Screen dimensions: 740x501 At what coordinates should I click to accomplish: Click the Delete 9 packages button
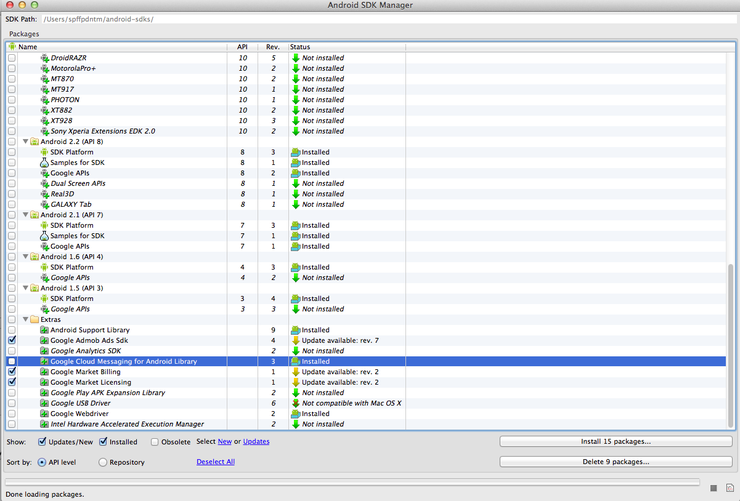click(616, 462)
